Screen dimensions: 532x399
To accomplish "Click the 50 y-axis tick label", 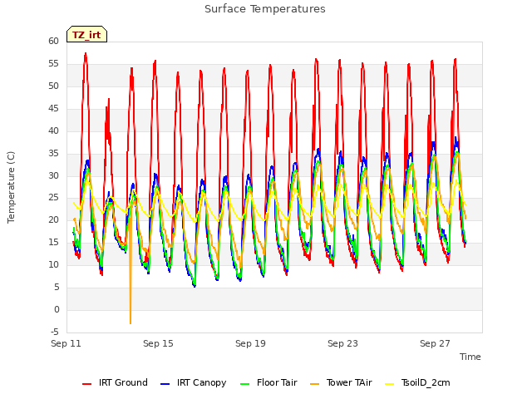I will [53, 86].
